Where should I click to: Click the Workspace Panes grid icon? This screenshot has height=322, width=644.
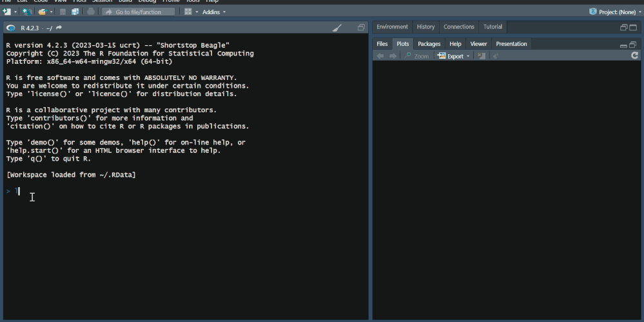point(188,12)
